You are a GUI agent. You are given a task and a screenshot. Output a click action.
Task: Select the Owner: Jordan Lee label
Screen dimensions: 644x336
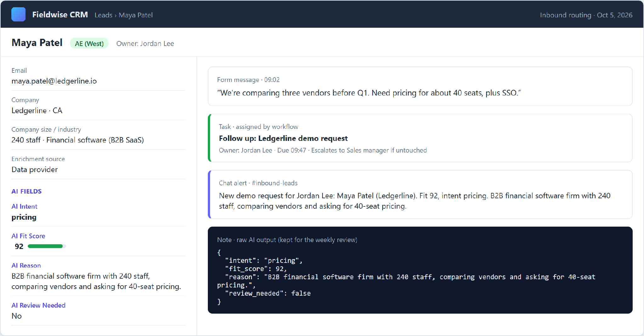click(x=145, y=43)
